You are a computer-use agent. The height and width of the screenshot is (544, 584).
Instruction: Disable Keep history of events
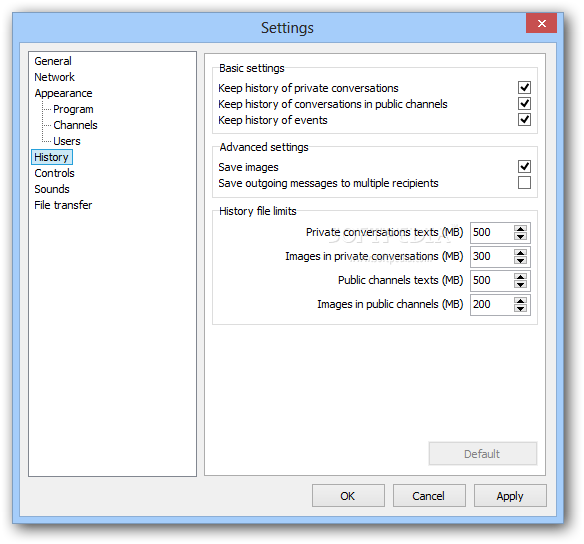(x=524, y=120)
